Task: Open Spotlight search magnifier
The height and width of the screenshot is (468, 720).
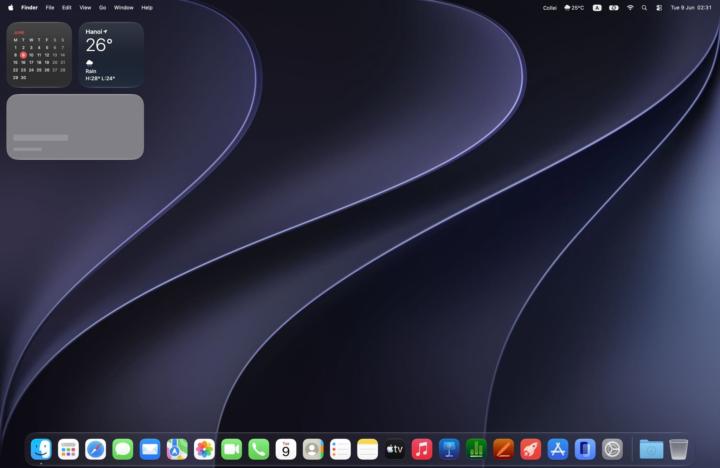Action: [644, 8]
